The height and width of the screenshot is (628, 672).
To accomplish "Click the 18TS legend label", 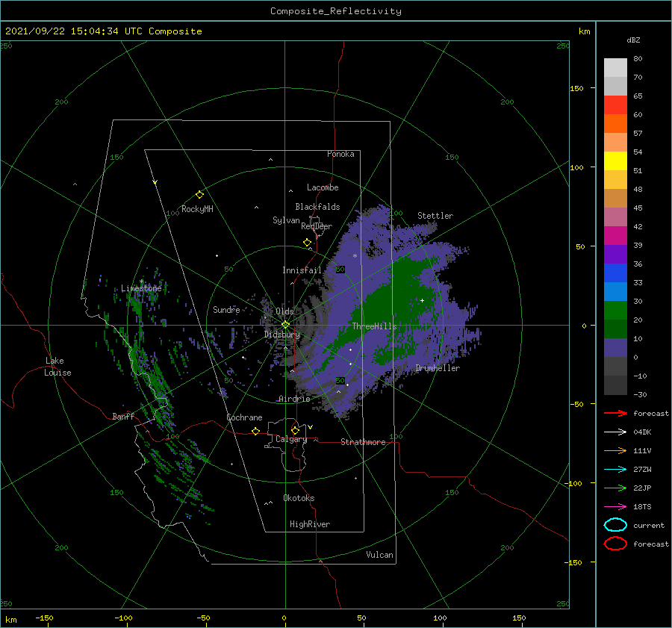I will (642, 507).
